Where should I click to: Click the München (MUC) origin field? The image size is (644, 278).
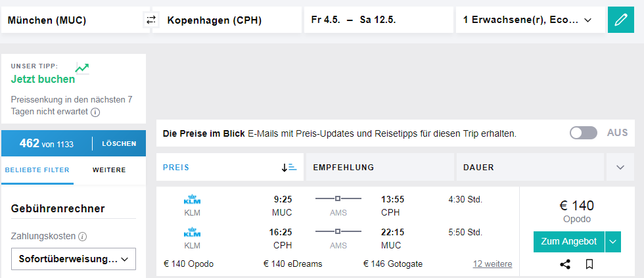72,20
